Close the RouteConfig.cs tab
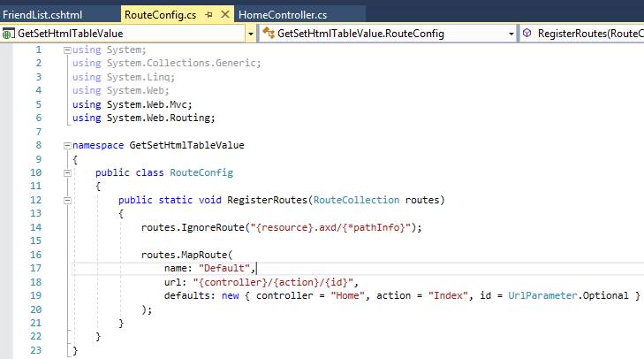Image resolution: width=644 pixels, height=359 pixels. pyautogui.click(x=225, y=14)
